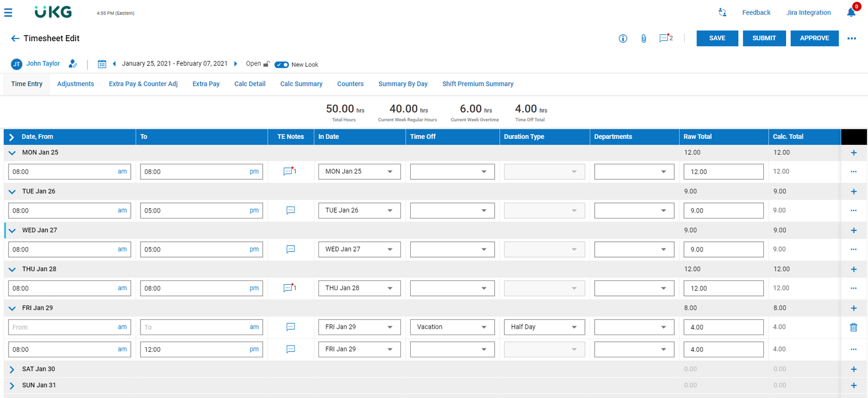Open notifications bell icon
The height and width of the screenshot is (398, 868).
(851, 12)
